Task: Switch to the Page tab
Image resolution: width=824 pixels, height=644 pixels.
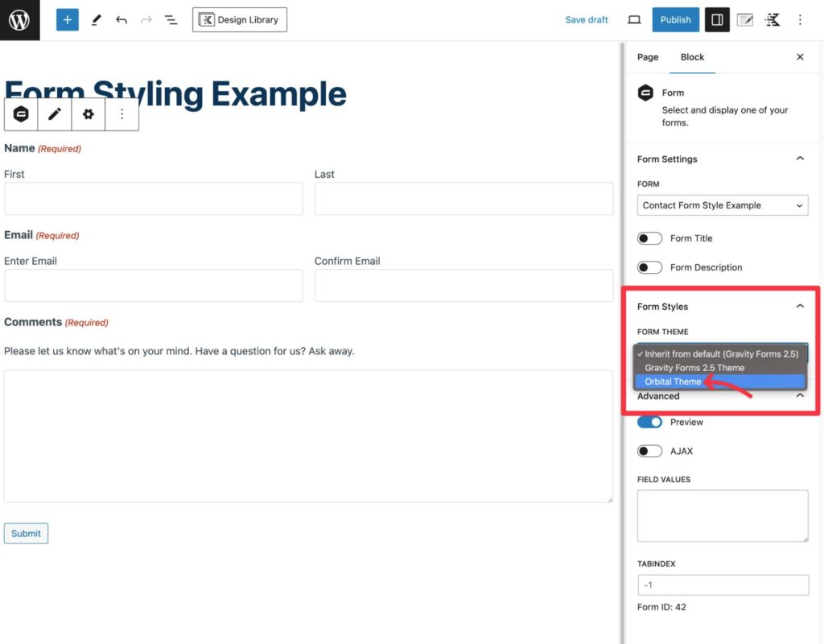Action: (x=647, y=57)
